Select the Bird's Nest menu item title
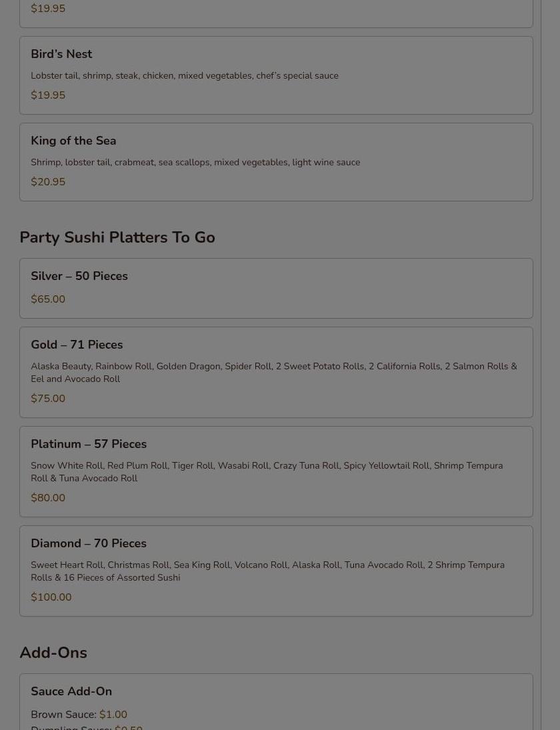560x730 pixels. click(61, 54)
